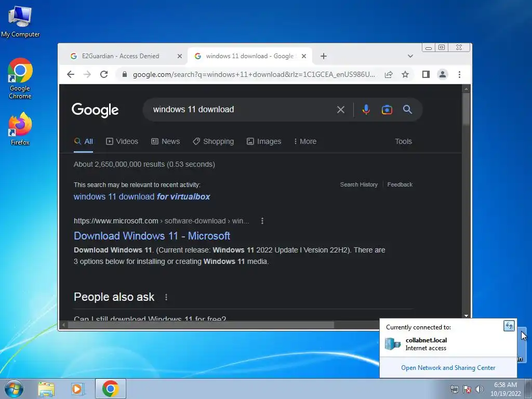Close the E2Guardian - Access Denied tab
The height and width of the screenshot is (399, 532).
[x=180, y=56]
